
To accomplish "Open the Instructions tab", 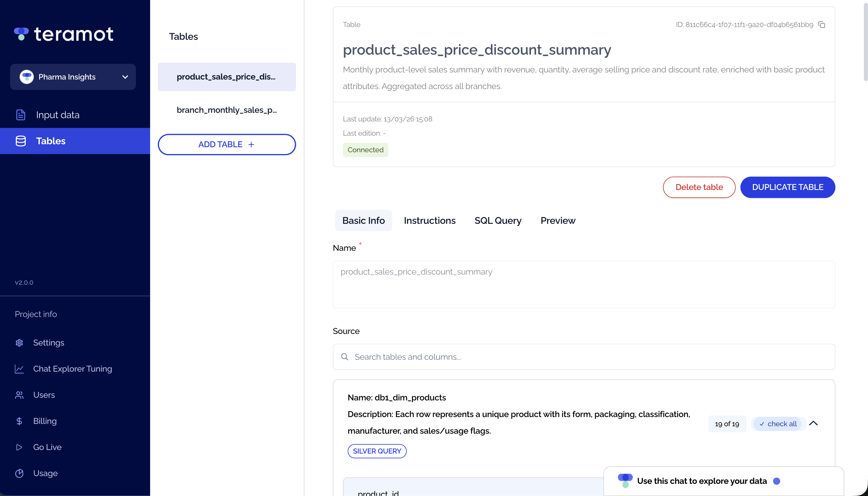I will 429,221.
